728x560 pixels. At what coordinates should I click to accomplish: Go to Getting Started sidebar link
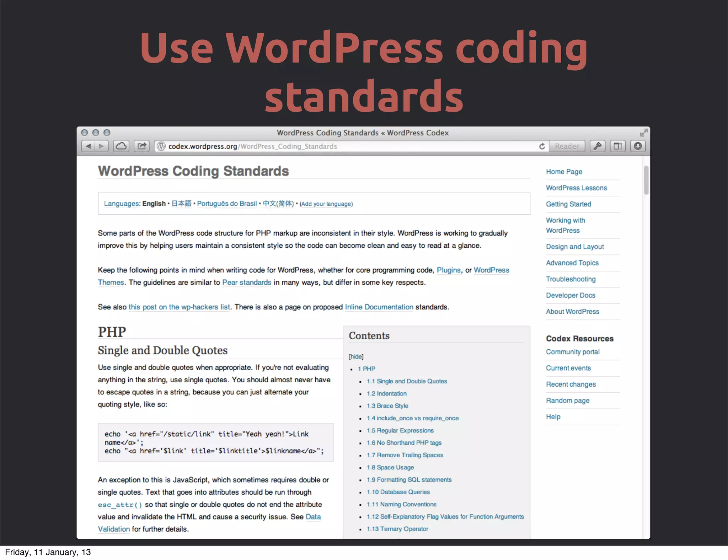[x=568, y=204]
